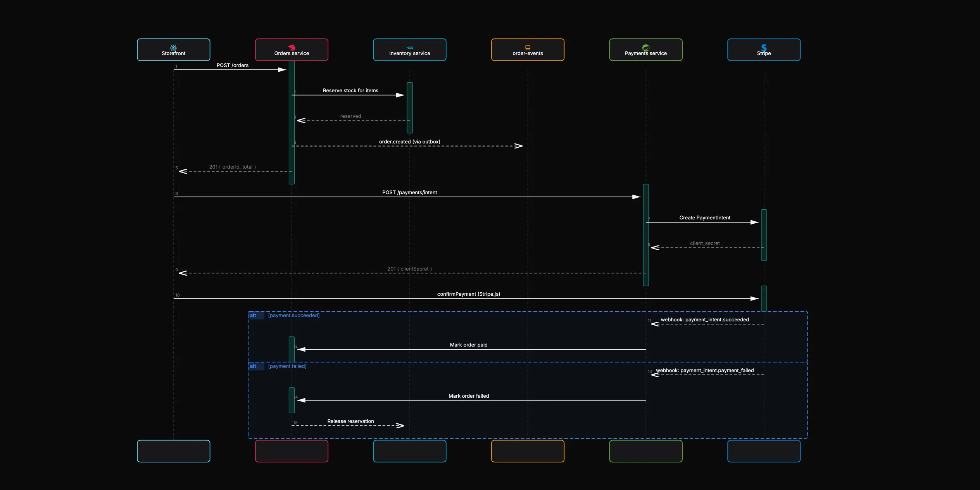Image resolution: width=980 pixels, height=490 pixels.
Task: Select the Orders service participant label
Action: 292,53
